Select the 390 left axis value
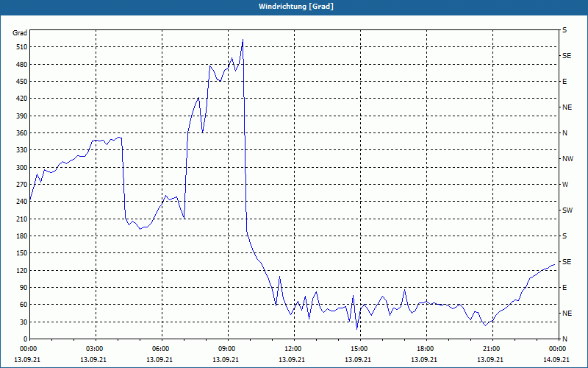 pyautogui.click(x=21, y=116)
